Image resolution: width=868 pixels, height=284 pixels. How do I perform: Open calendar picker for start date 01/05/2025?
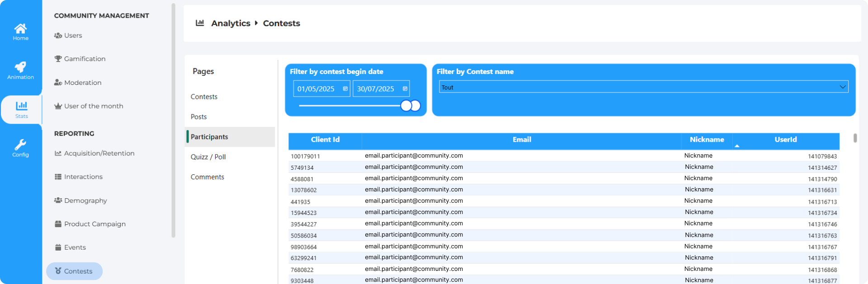tap(345, 89)
